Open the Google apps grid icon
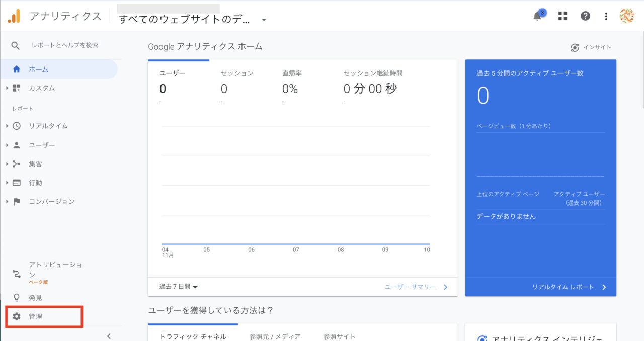644x341 pixels. pos(562,16)
